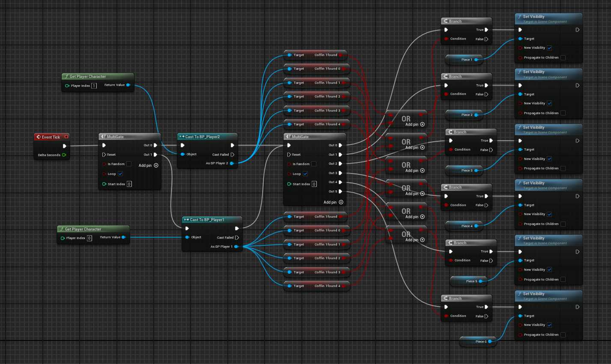Screen dimensions: 611x364
Task: Select the Cast To BP_Player2 node title
Action: [203, 136]
